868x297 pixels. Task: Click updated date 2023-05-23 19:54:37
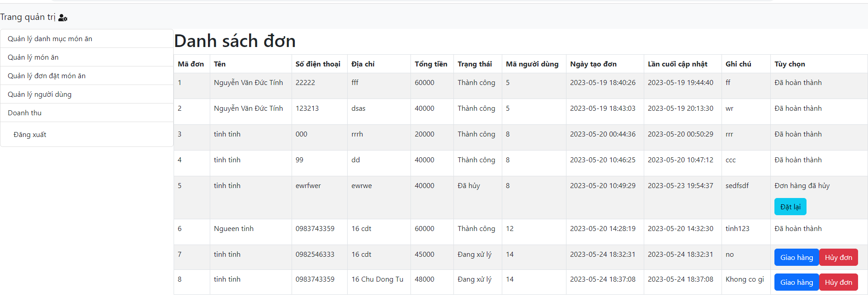680,186
